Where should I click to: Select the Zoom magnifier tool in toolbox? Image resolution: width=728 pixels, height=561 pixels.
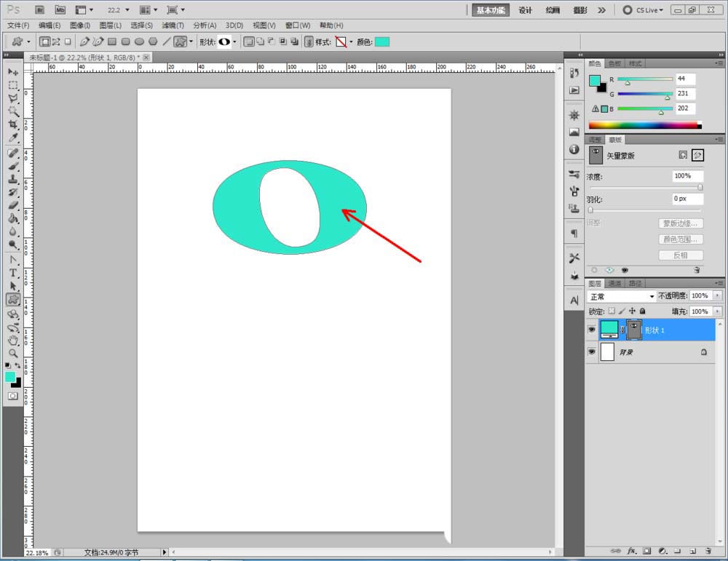point(13,354)
